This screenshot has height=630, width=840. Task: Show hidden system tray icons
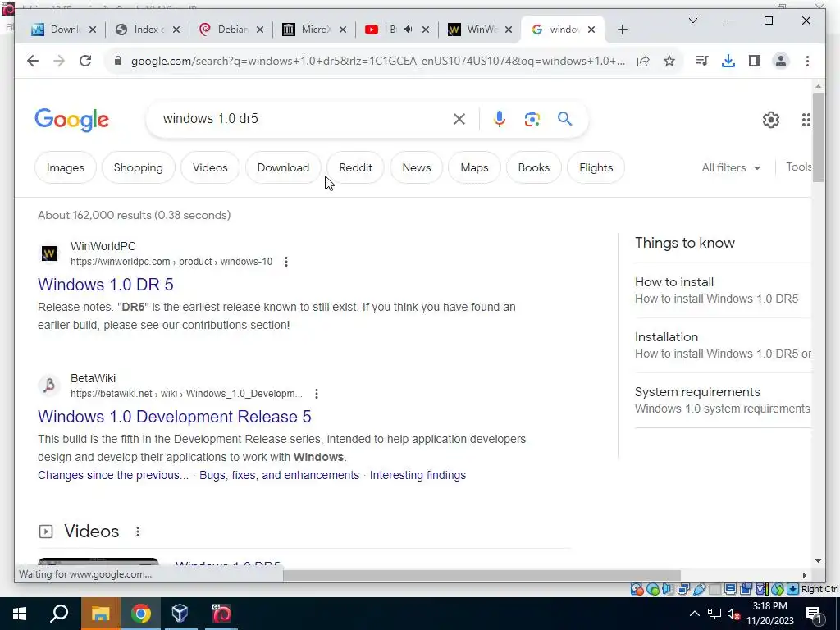[694, 614]
